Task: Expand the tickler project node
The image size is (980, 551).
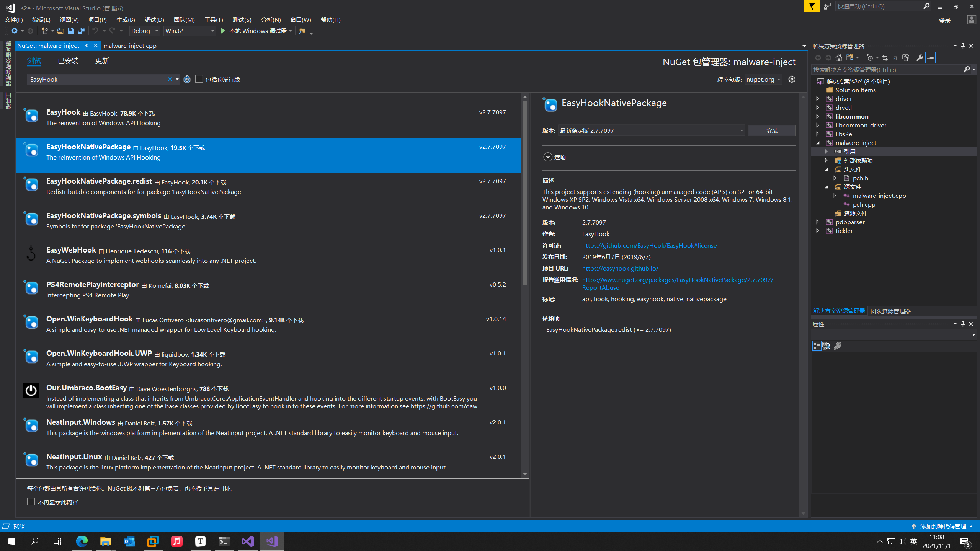Action: [818, 231]
